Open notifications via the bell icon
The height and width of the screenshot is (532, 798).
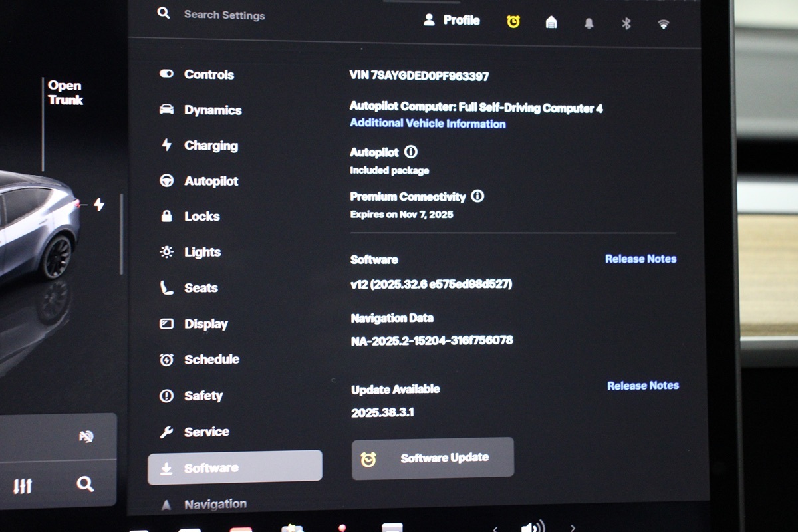tap(589, 23)
